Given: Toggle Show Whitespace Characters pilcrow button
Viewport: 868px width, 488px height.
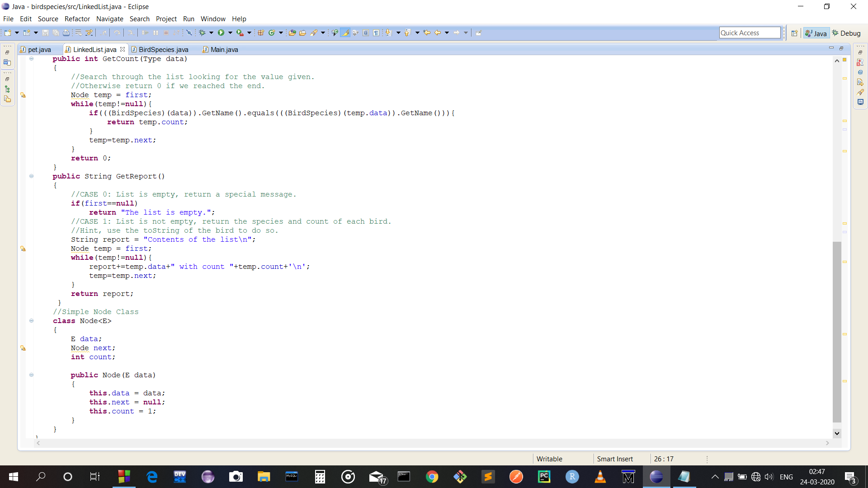Looking at the screenshot, I should (376, 33).
